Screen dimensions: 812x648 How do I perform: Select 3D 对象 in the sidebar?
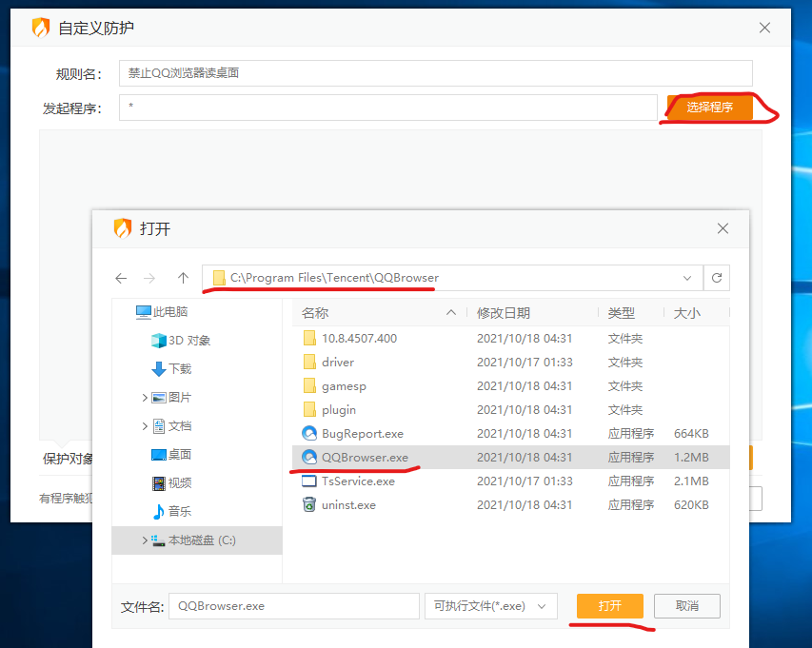(x=189, y=340)
